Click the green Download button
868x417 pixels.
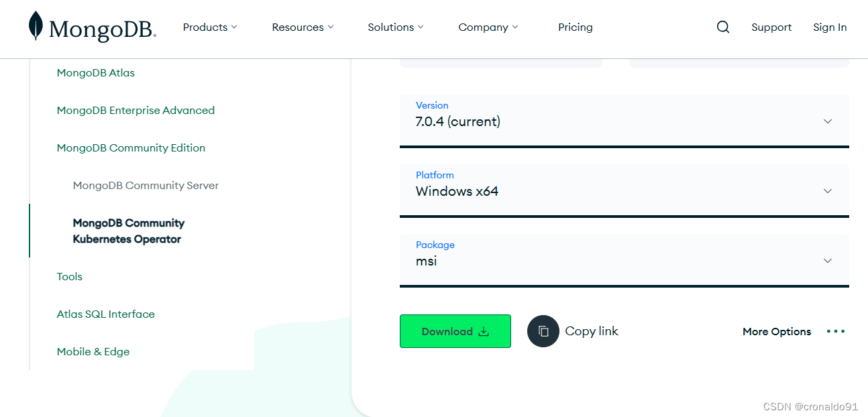coord(455,331)
